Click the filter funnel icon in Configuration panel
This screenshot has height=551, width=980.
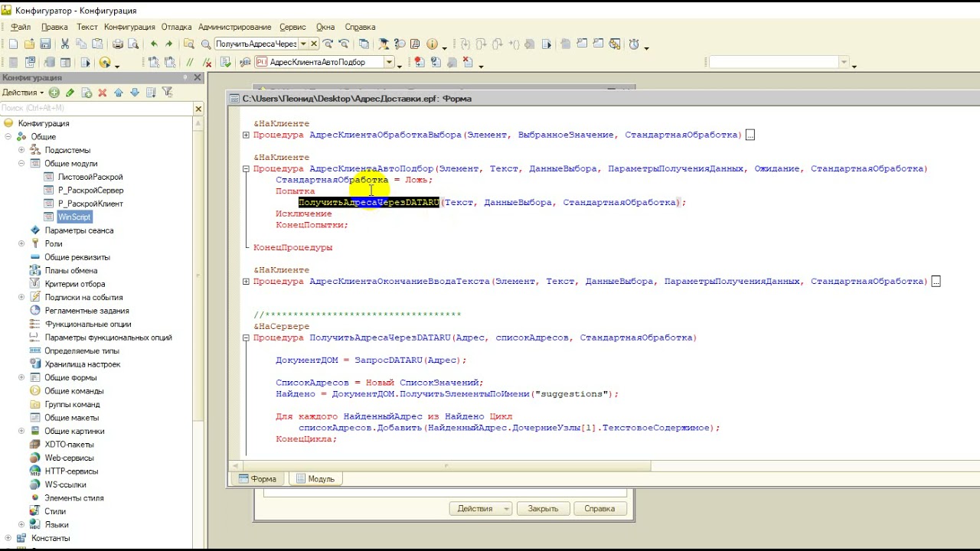pos(167,93)
